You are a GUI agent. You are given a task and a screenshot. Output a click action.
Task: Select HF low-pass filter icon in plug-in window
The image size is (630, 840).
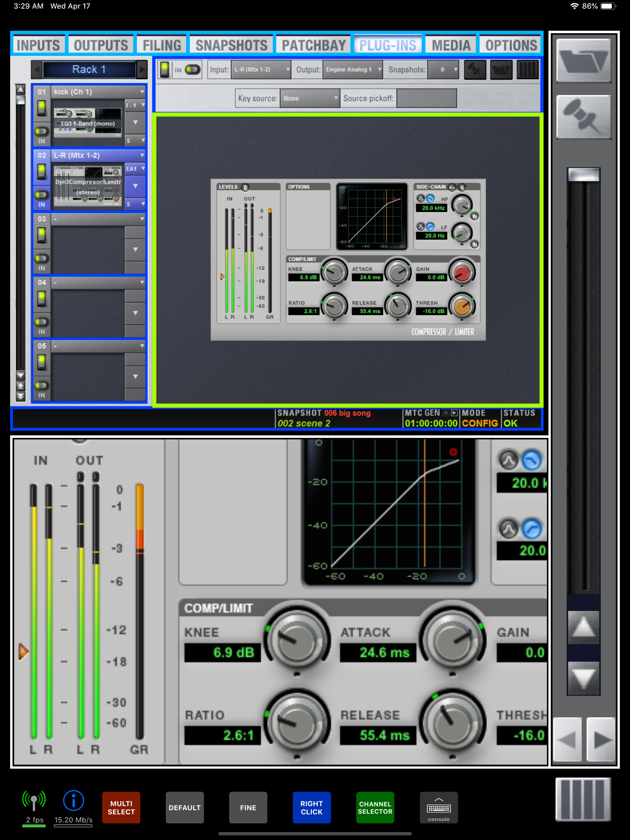tap(430, 199)
